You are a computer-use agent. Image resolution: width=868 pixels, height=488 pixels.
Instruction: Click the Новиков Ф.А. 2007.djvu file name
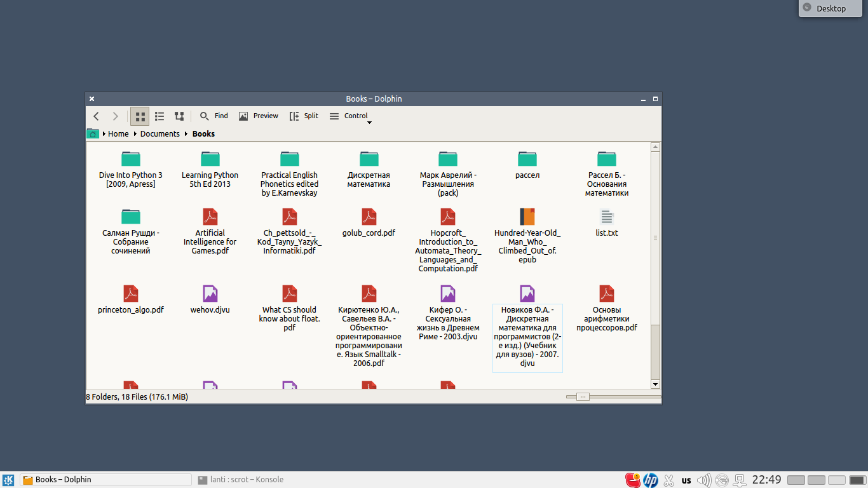point(527,337)
